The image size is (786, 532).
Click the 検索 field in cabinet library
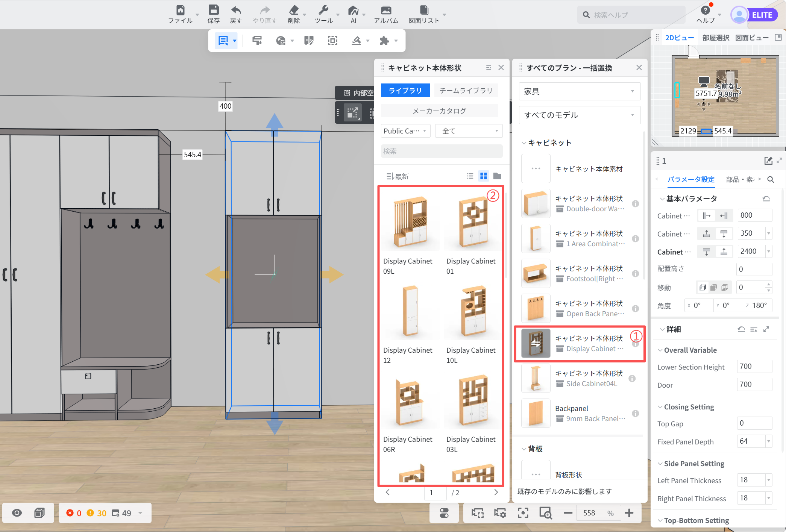click(x=442, y=151)
